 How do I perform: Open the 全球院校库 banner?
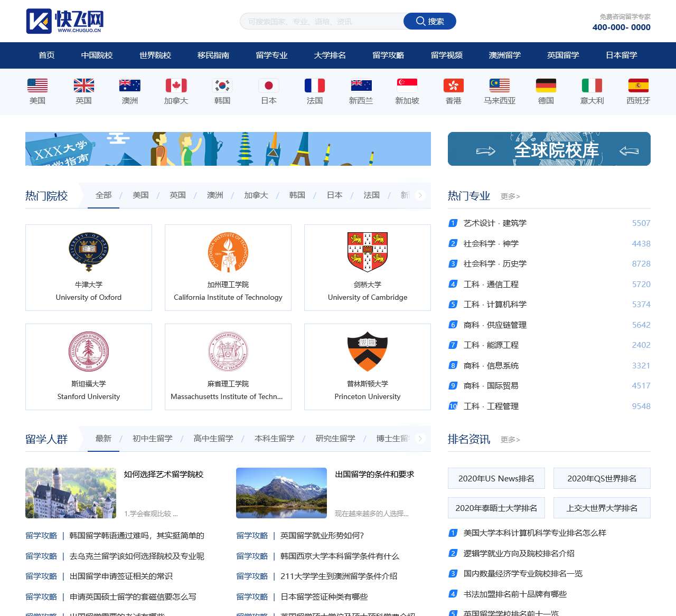coord(549,149)
